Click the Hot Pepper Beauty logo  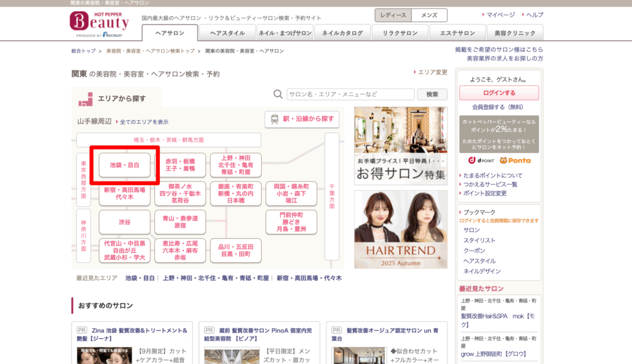point(99,23)
